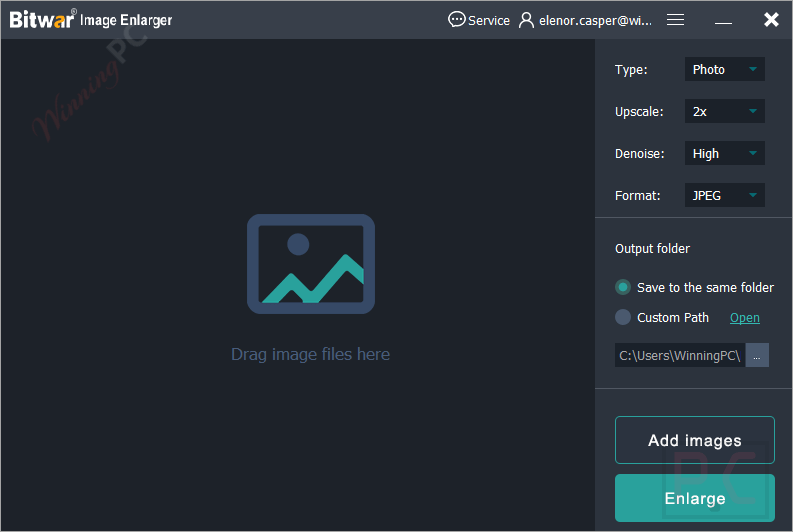Click the 'Output folder' heading

[x=652, y=248]
